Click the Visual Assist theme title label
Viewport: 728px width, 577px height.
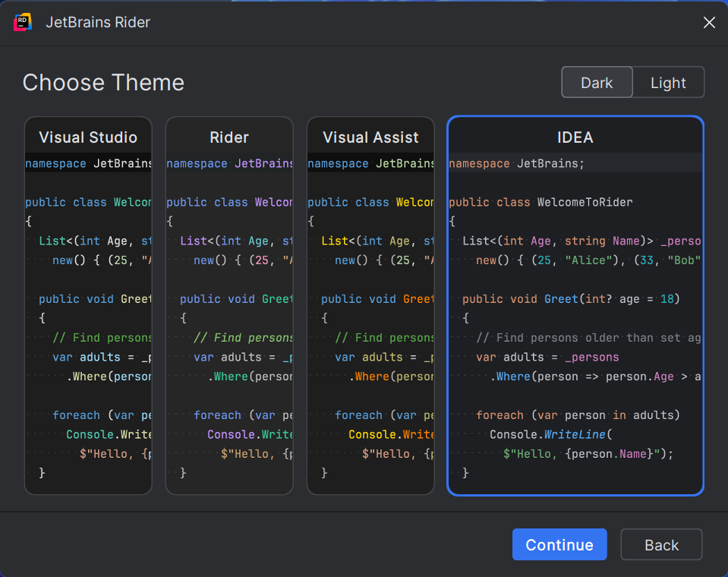tap(370, 137)
